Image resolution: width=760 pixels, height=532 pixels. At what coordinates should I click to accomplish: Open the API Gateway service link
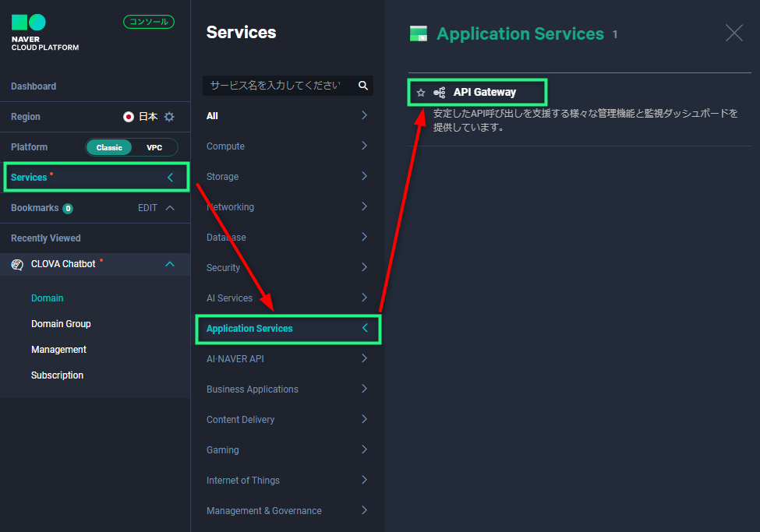pyautogui.click(x=484, y=93)
